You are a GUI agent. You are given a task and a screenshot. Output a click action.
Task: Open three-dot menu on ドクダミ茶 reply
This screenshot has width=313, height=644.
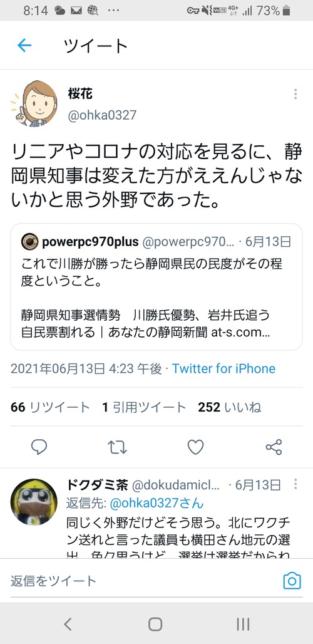(295, 484)
